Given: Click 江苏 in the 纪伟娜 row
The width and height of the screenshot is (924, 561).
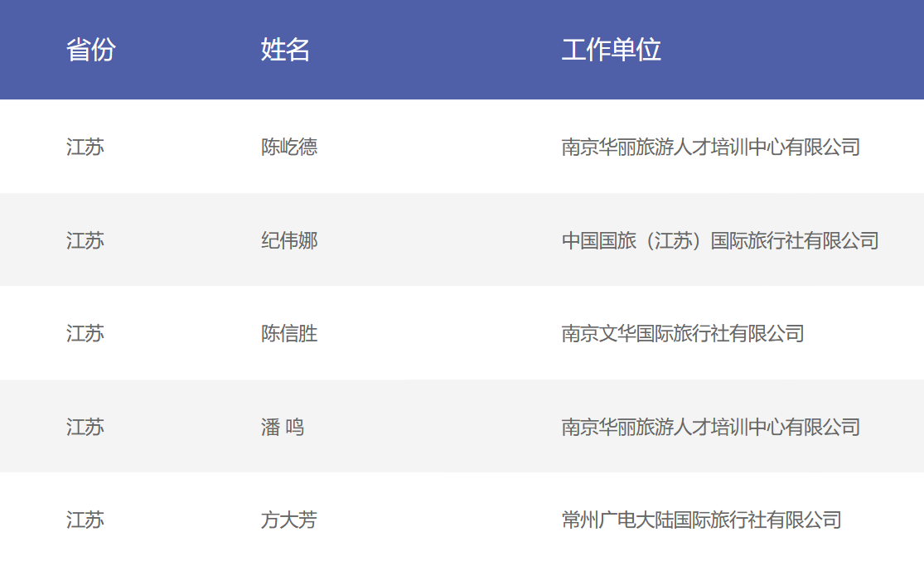Looking at the screenshot, I should 85,240.
